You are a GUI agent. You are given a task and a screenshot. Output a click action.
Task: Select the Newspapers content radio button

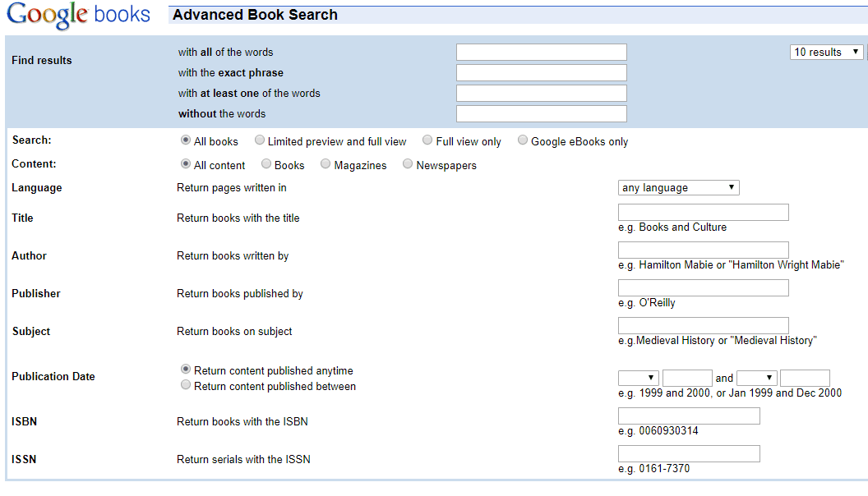[408, 164]
